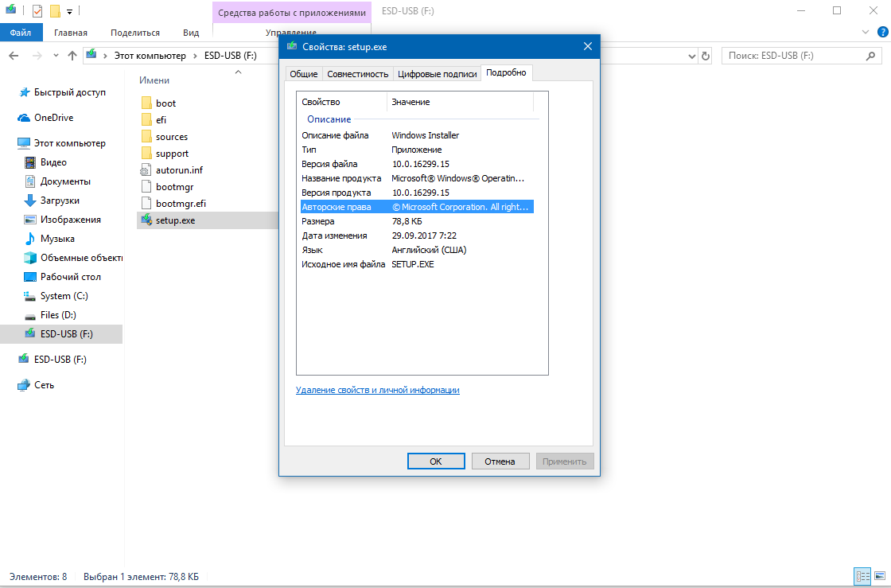
Task: Click the Название продукта property row
Action: [417, 177]
